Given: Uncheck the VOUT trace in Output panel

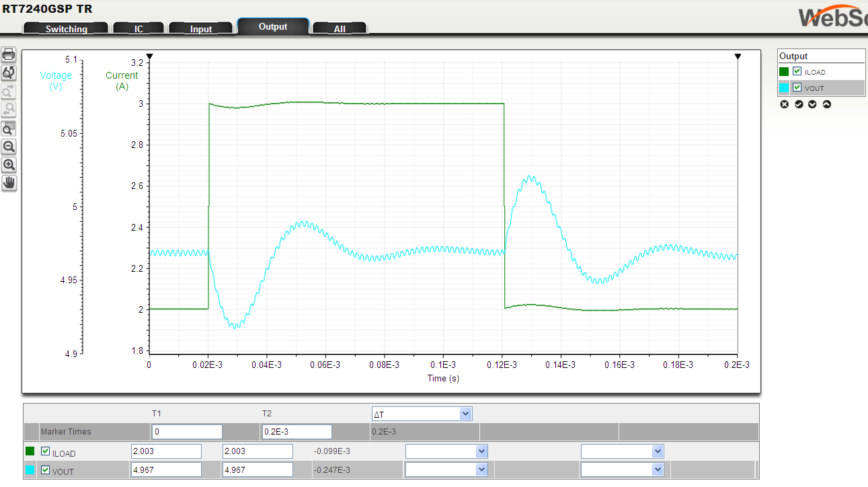Looking at the screenshot, I should (x=796, y=87).
